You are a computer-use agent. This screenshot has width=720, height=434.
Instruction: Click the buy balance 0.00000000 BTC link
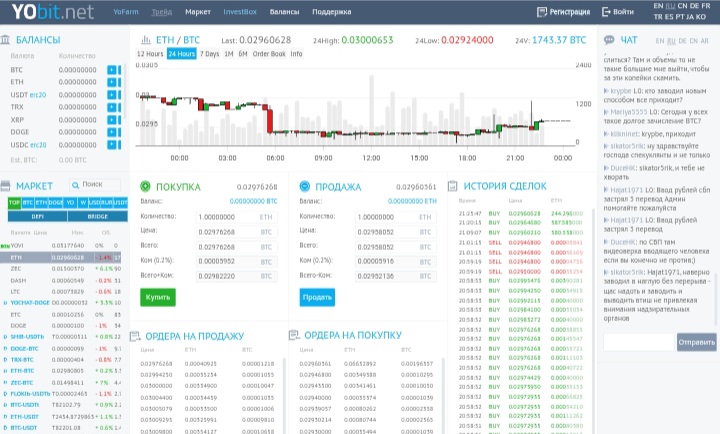click(x=253, y=201)
